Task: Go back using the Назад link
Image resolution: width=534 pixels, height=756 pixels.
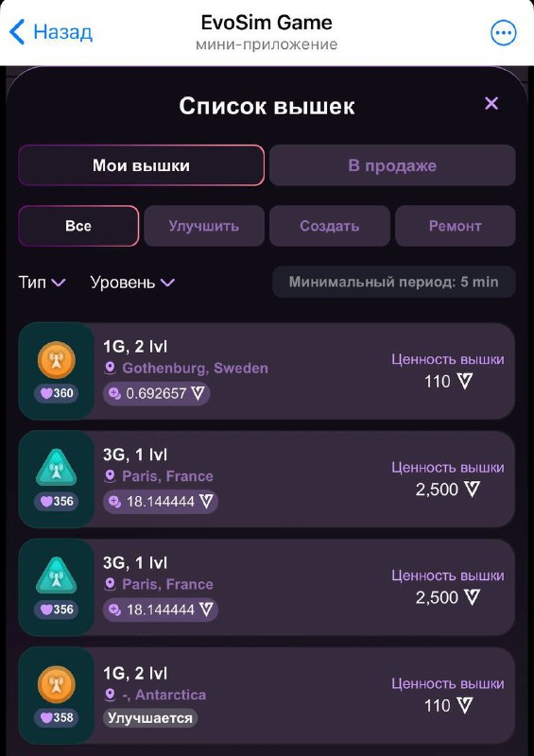Action: click(51, 32)
